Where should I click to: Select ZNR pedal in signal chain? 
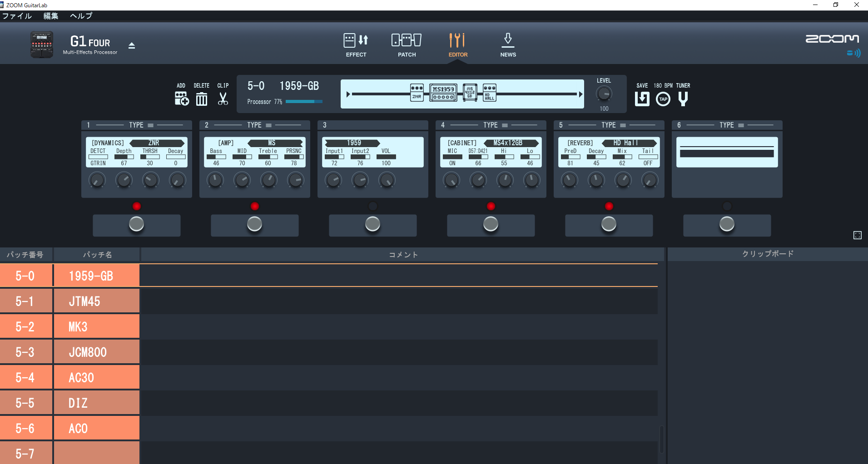click(417, 93)
